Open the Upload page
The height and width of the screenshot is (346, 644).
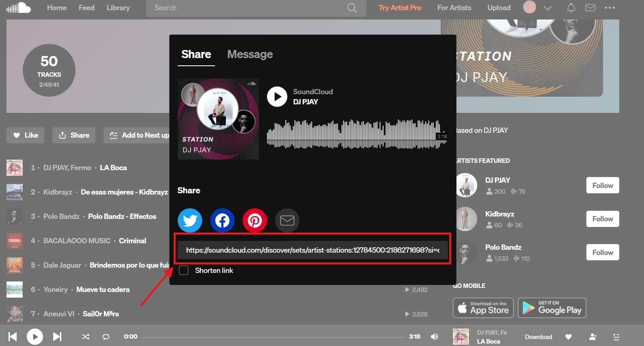[499, 8]
